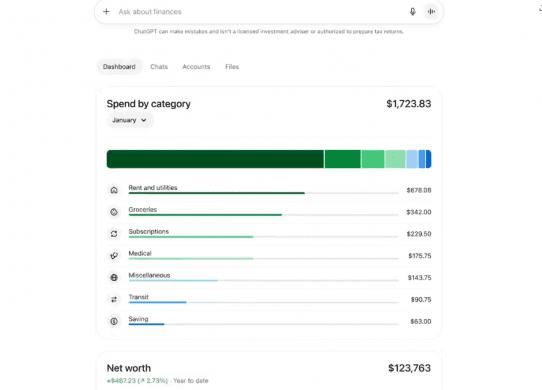The height and width of the screenshot is (390, 542).
Task: Click the microphone dictation icon
Action: [412, 12]
